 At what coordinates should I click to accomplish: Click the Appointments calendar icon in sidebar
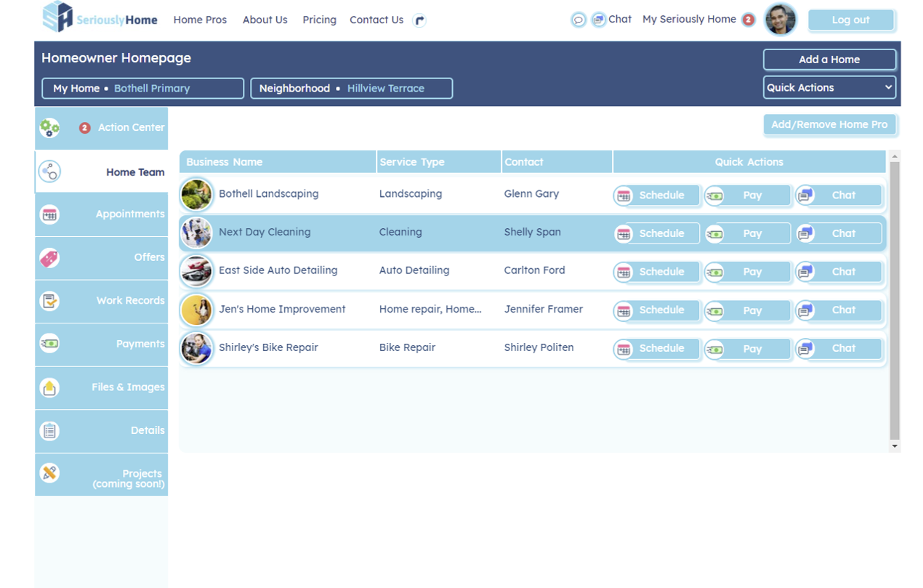coord(49,214)
